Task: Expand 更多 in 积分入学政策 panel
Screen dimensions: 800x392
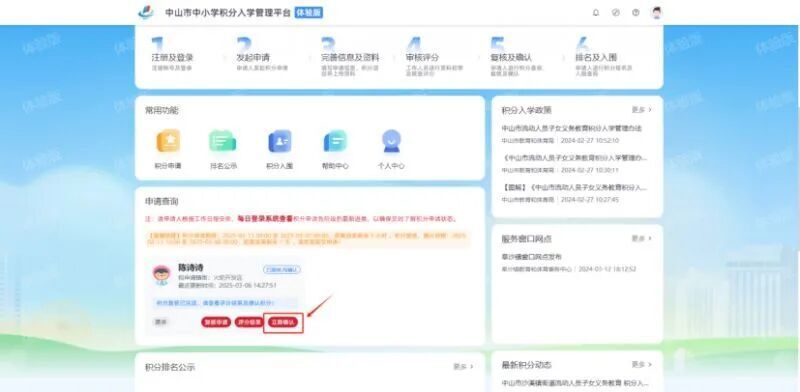Action: 641,110
